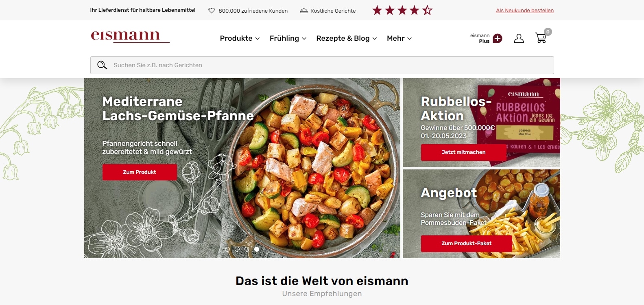The height and width of the screenshot is (305, 644).
Task: Expand the Mehr dropdown menu
Action: click(399, 38)
